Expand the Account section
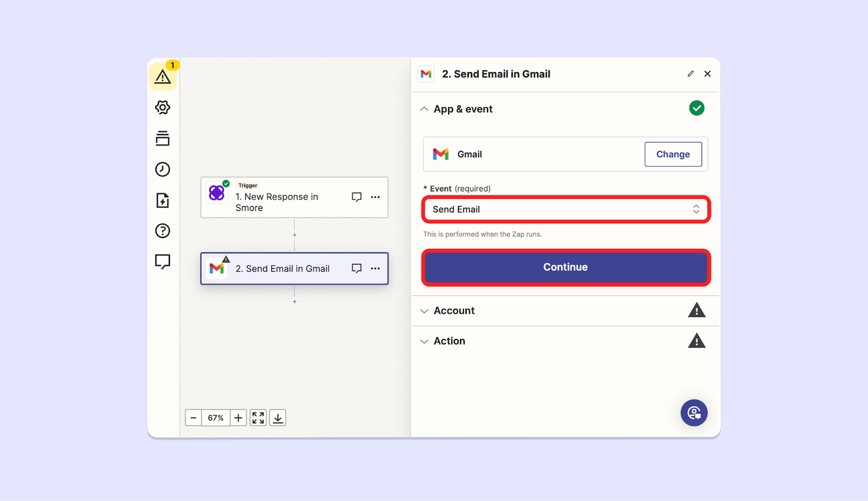Viewport: 868px width, 501px height. tap(424, 311)
